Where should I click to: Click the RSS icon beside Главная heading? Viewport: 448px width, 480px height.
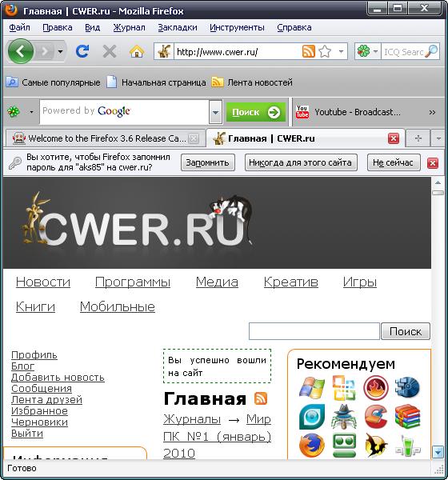pyautogui.click(x=261, y=398)
